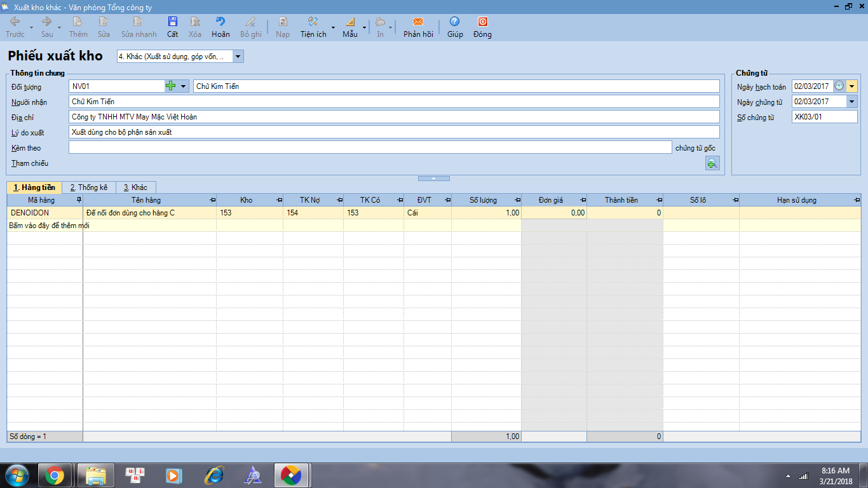
Task: Undo changes with Hoãn
Action: click(220, 27)
